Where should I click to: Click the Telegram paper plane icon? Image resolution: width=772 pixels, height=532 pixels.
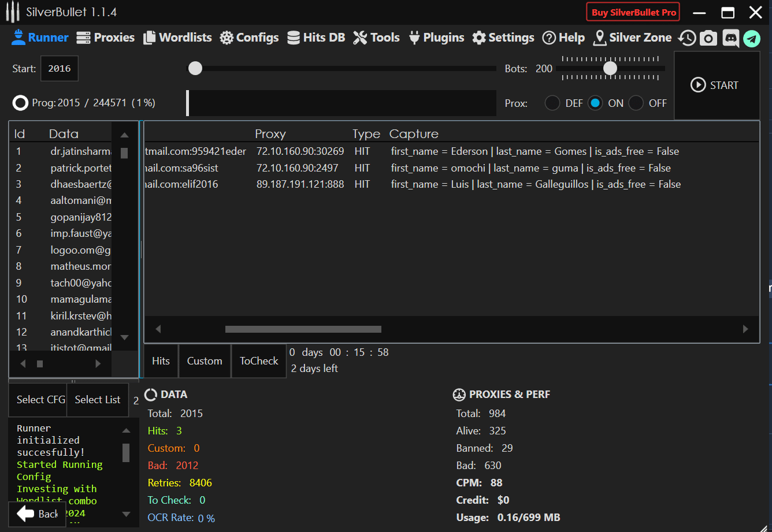click(751, 38)
